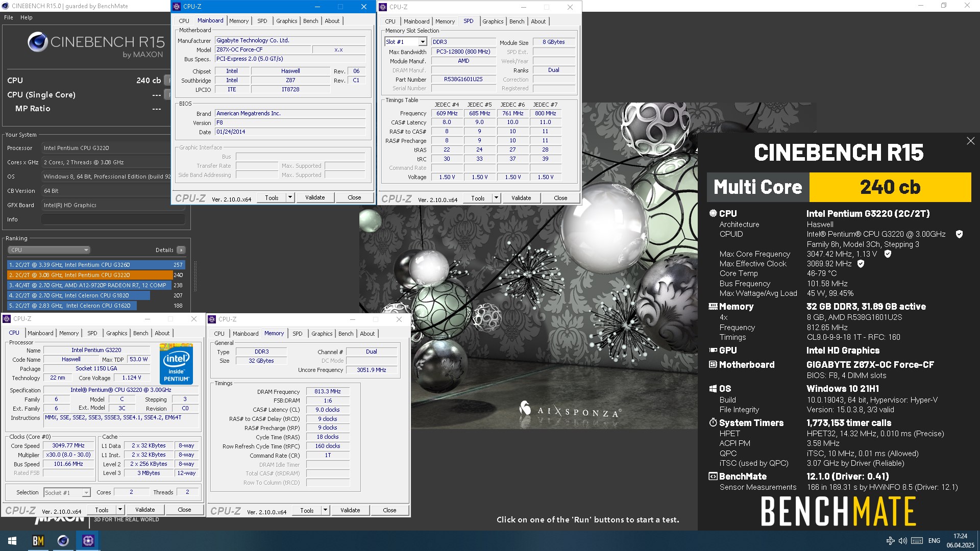Open Tools arrow in CPU-Z Mainboard window

pos(290,197)
